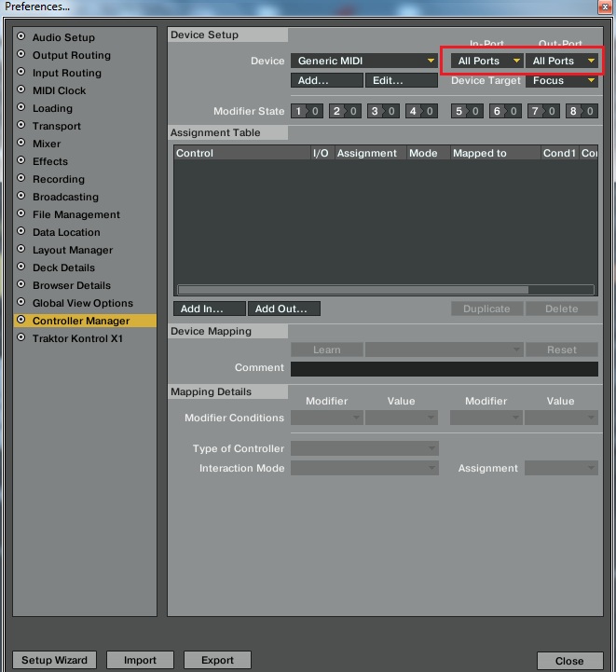The image size is (616, 672).
Task: Open the Out-Port All Ports dropdown
Action: pos(562,61)
